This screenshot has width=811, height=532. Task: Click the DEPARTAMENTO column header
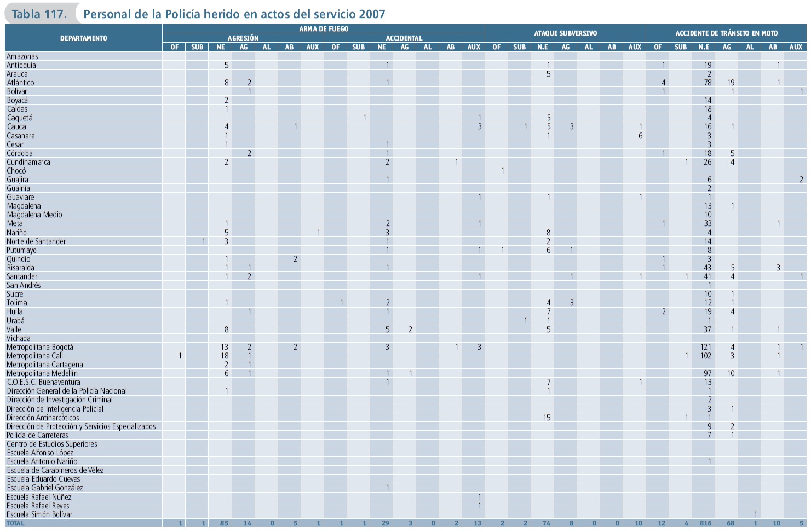(x=83, y=38)
